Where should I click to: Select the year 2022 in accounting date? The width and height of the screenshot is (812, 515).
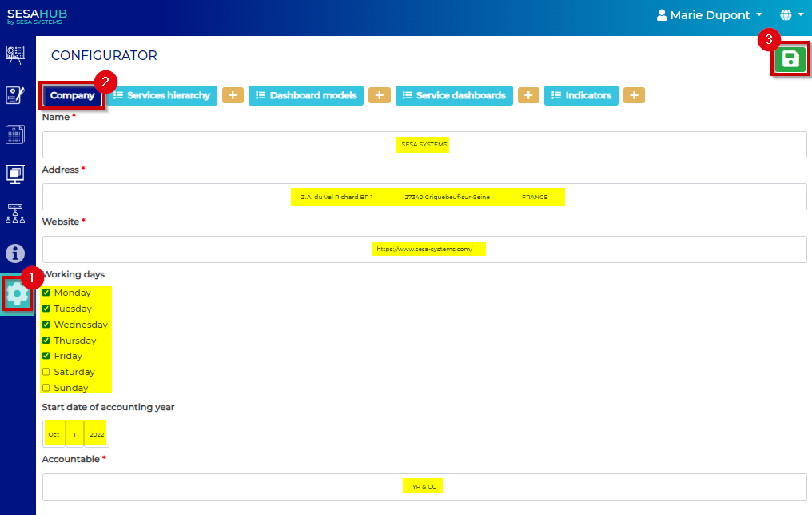tap(96, 433)
